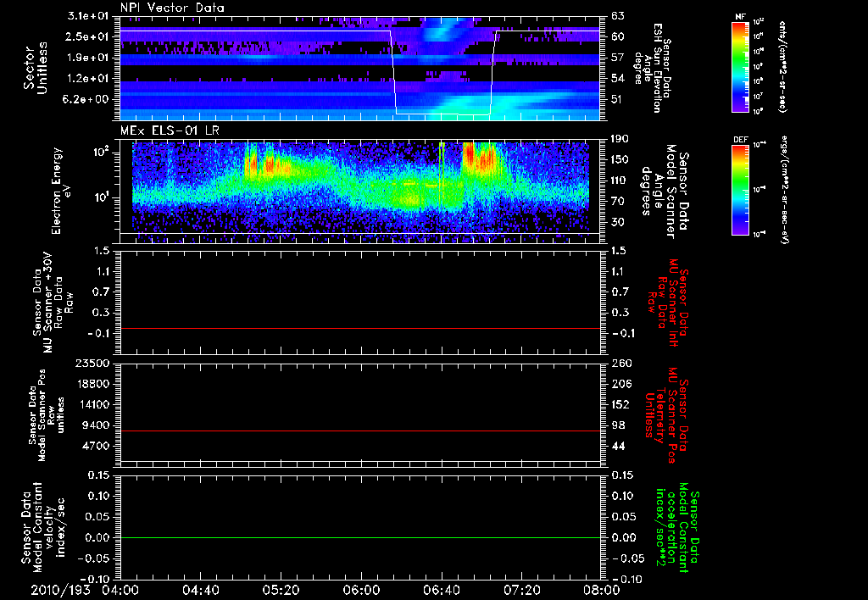Select the 'Electron Energy eV' axis title
Image resolution: width=868 pixels, height=600 pixels.
61,191
